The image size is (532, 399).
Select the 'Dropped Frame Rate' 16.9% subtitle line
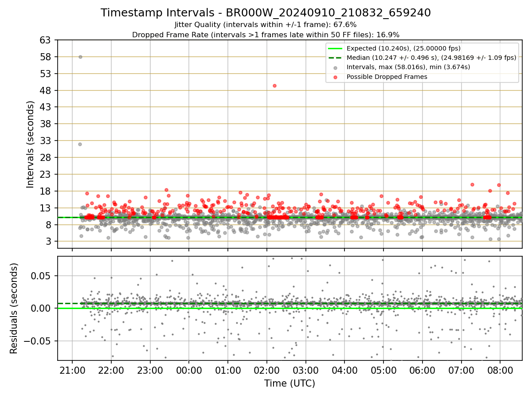tap(266, 35)
